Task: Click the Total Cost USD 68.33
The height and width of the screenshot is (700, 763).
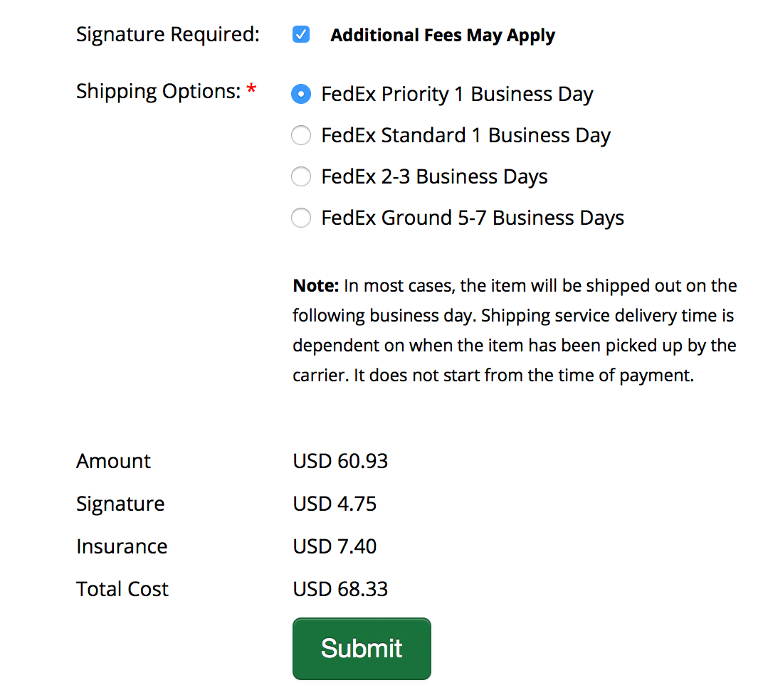Action: [340, 589]
